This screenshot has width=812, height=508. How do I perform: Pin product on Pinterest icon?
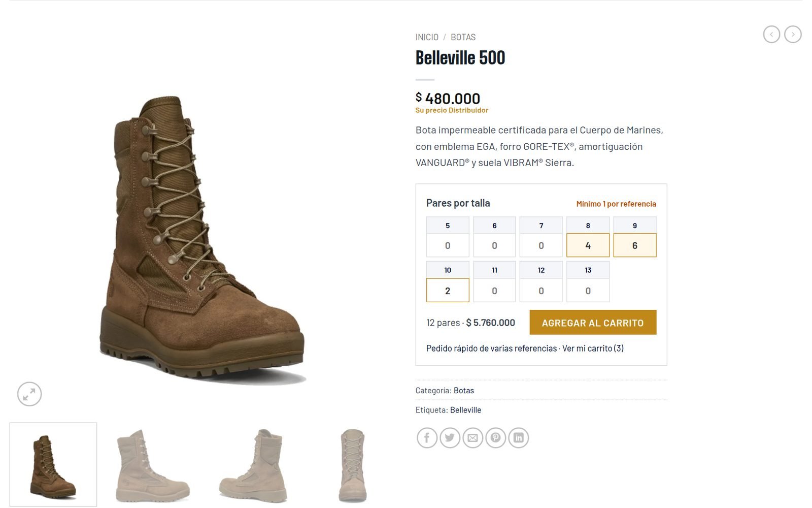pos(495,438)
